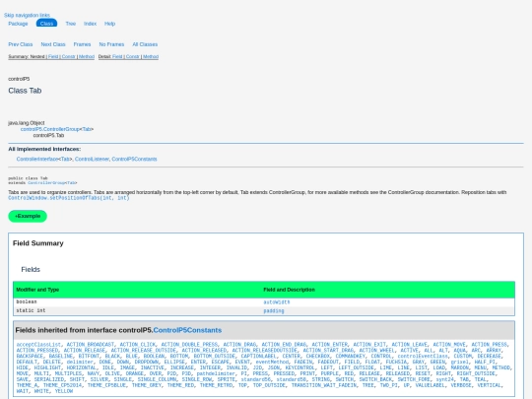Open ControllerGroup in the extends declaration
The height and width of the screenshot is (399, 532).
coord(46,183)
